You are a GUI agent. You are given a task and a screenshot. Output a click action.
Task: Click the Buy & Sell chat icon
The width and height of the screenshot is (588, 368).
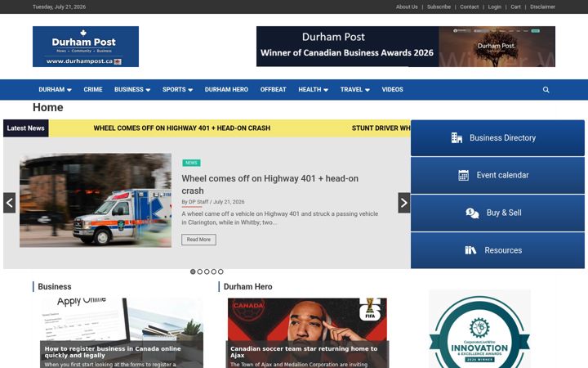(x=472, y=213)
